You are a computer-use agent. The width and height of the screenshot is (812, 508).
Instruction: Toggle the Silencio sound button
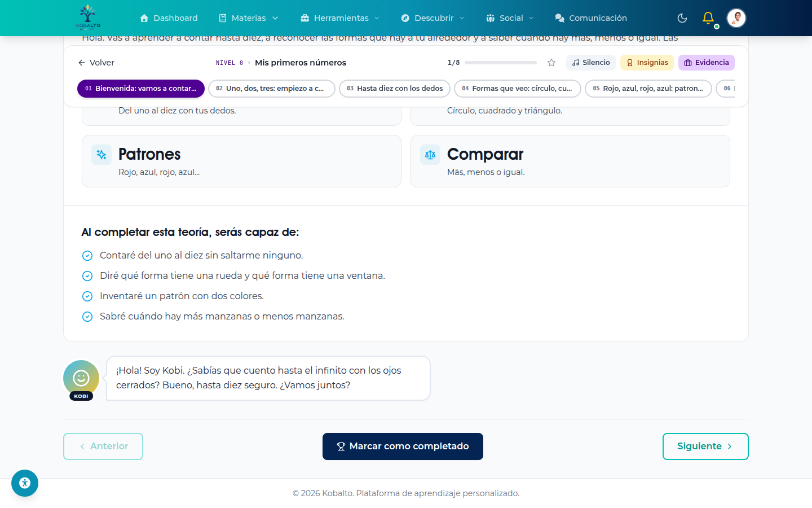(591, 63)
